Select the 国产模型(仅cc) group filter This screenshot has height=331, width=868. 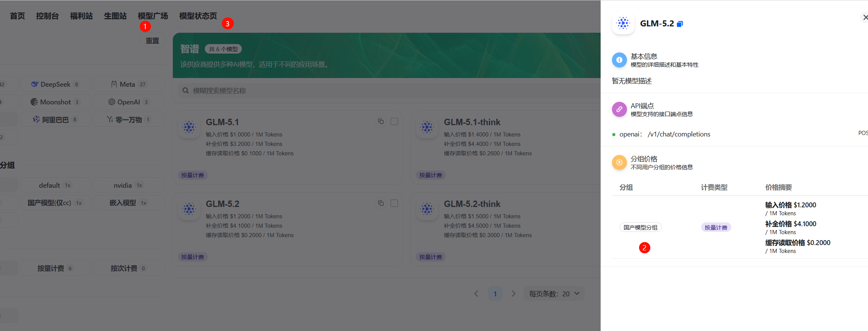pos(55,203)
